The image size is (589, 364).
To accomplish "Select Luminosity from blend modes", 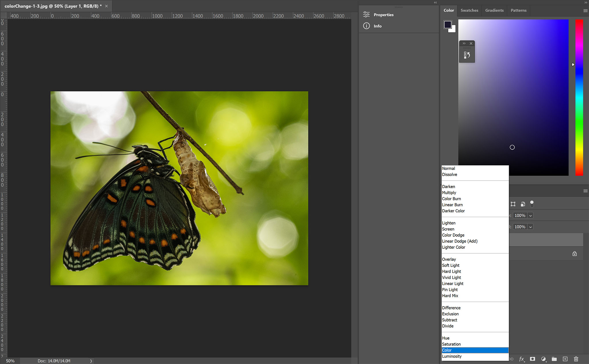I will (x=452, y=356).
